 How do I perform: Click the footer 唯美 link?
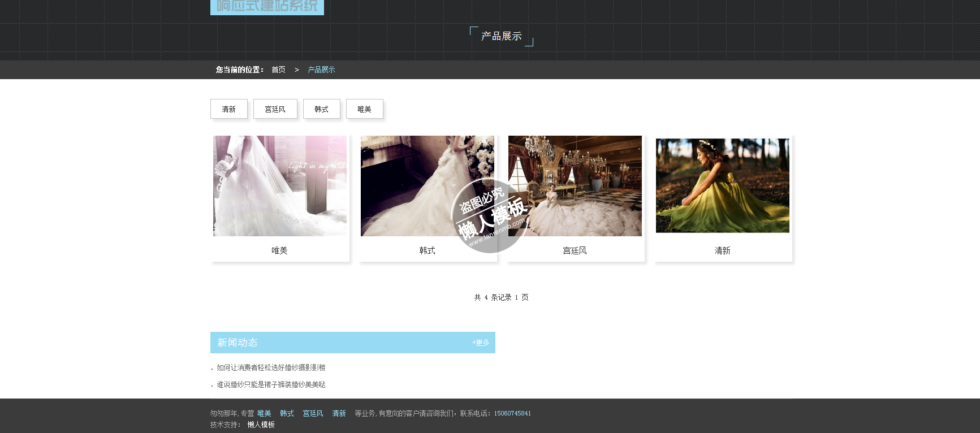click(x=264, y=413)
